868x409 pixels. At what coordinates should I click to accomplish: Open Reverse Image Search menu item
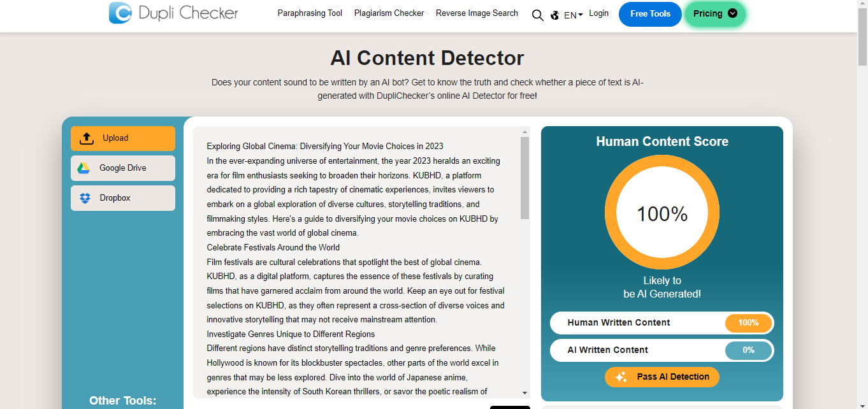[477, 13]
